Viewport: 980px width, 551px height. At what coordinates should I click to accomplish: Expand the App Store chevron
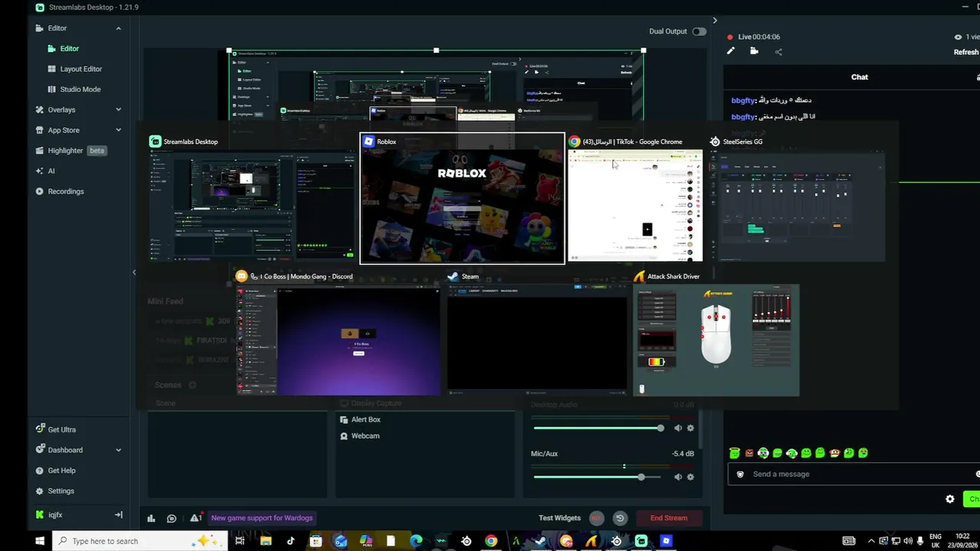click(119, 130)
